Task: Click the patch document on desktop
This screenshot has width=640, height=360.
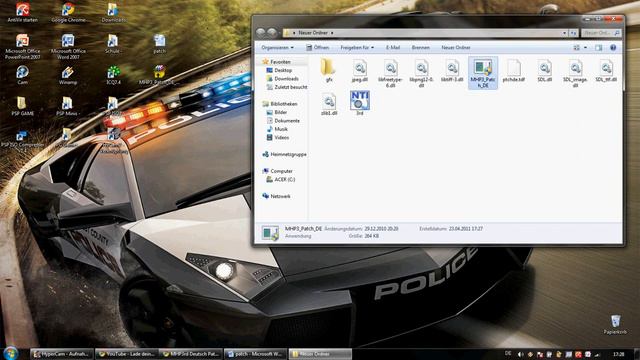Action: pos(159,44)
